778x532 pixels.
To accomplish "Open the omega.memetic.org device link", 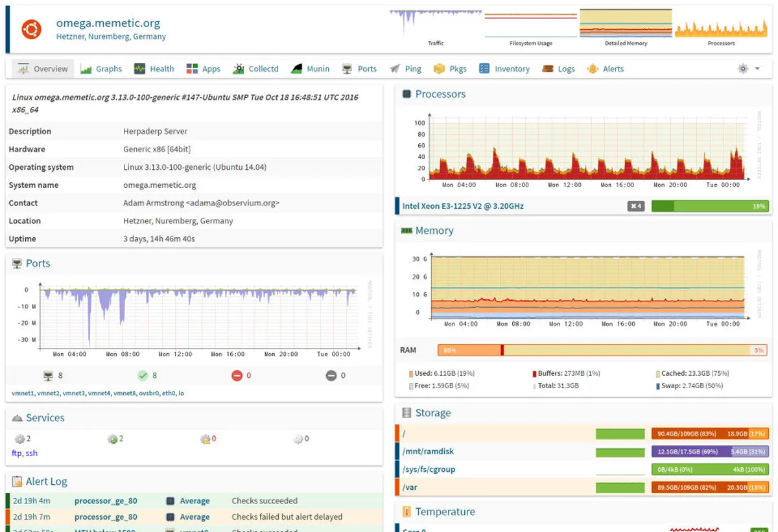I will tap(108, 23).
